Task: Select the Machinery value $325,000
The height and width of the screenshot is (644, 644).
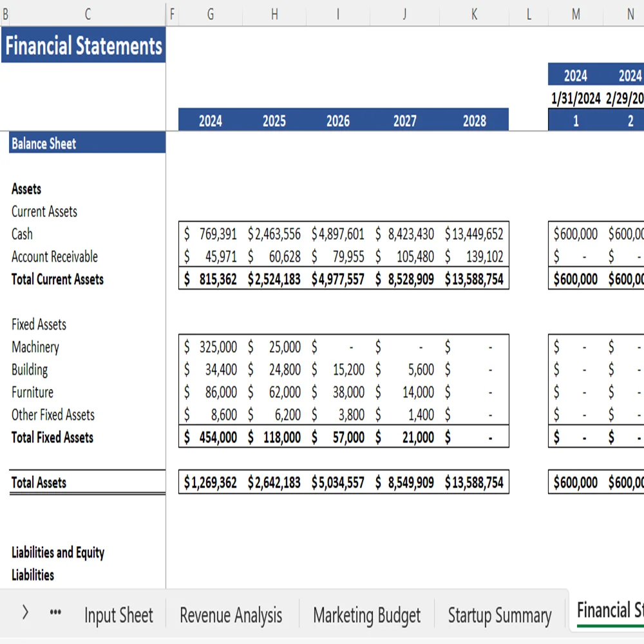Action: 210,346
